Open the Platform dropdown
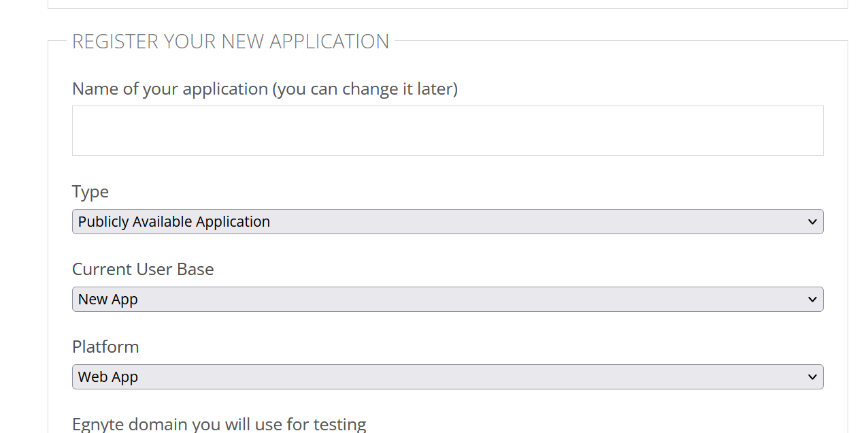868x433 pixels. [448, 377]
